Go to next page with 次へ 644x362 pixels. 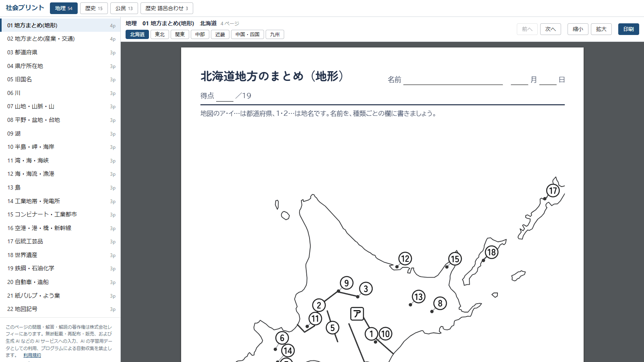coord(551,29)
